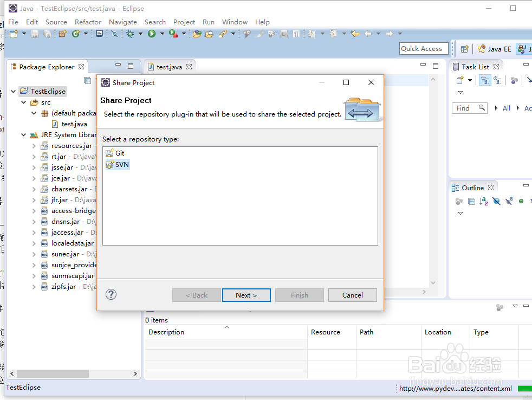The height and width of the screenshot is (400, 532).
Task: Open the File menu
Action: (13, 22)
